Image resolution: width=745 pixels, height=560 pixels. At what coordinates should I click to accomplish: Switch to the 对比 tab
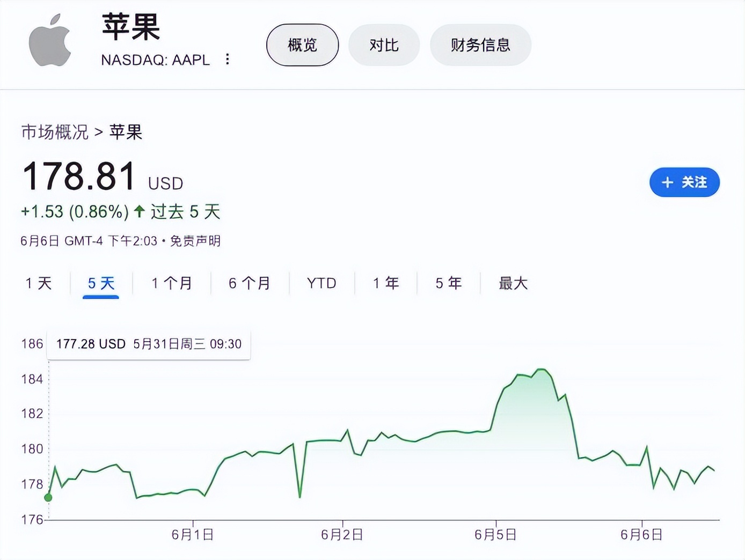(384, 45)
